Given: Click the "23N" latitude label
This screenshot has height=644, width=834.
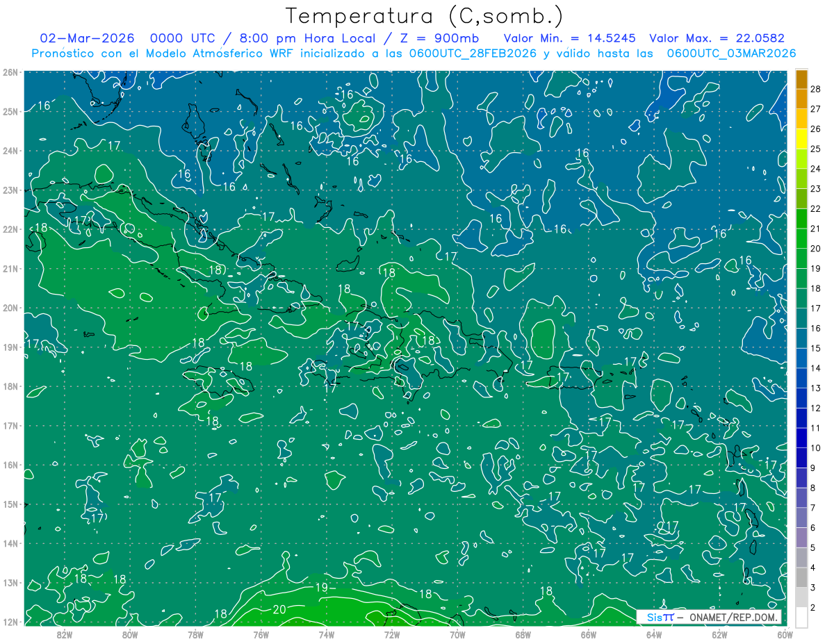Looking at the screenshot, I should click(x=10, y=190).
